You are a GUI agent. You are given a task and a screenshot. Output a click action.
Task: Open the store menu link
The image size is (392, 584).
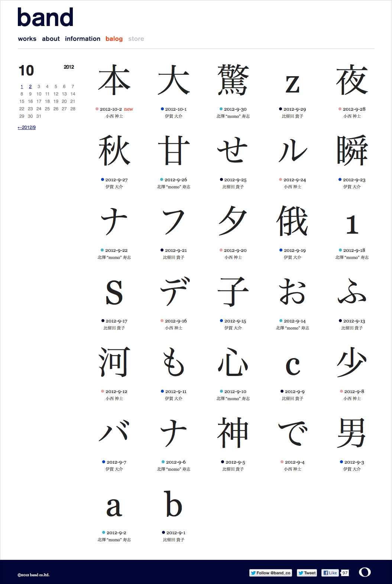[136, 39]
